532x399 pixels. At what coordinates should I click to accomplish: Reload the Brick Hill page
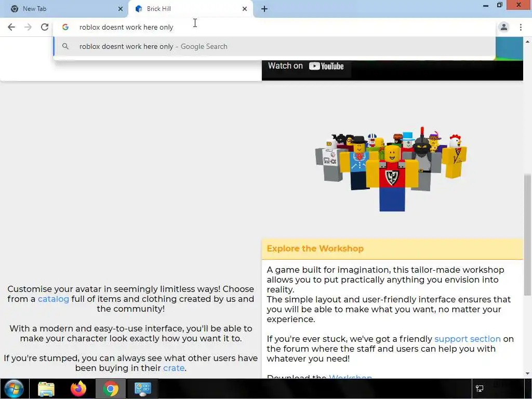[45, 27]
